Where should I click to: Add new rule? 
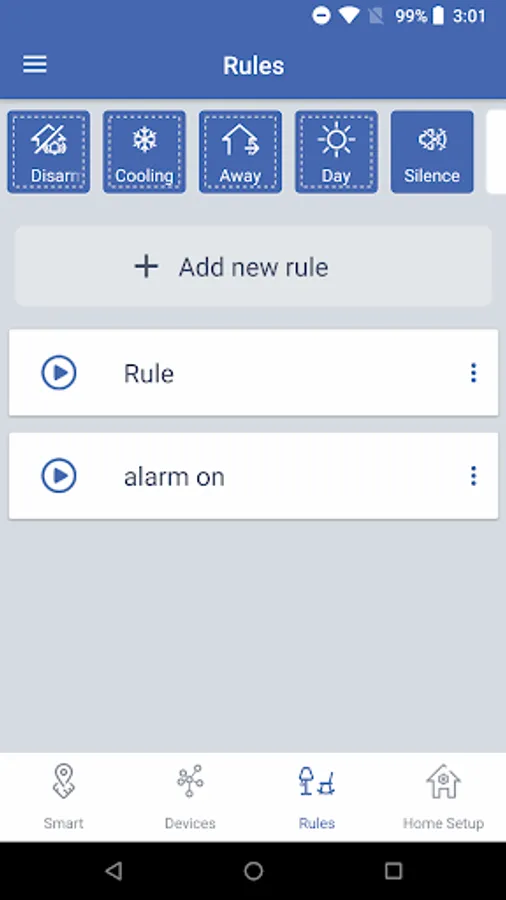pyautogui.click(x=253, y=266)
